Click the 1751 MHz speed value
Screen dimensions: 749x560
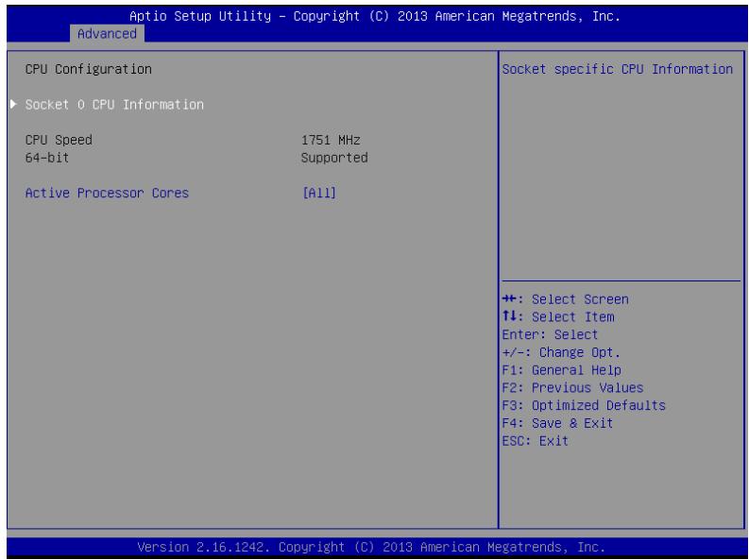pyautogui.click(x=331, y=140)
